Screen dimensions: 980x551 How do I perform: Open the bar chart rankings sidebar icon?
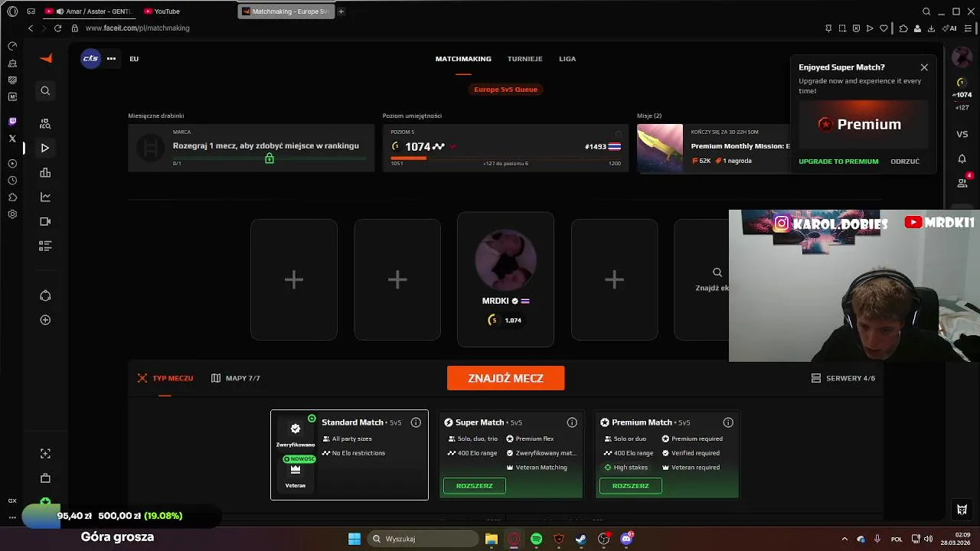point(45,172)
